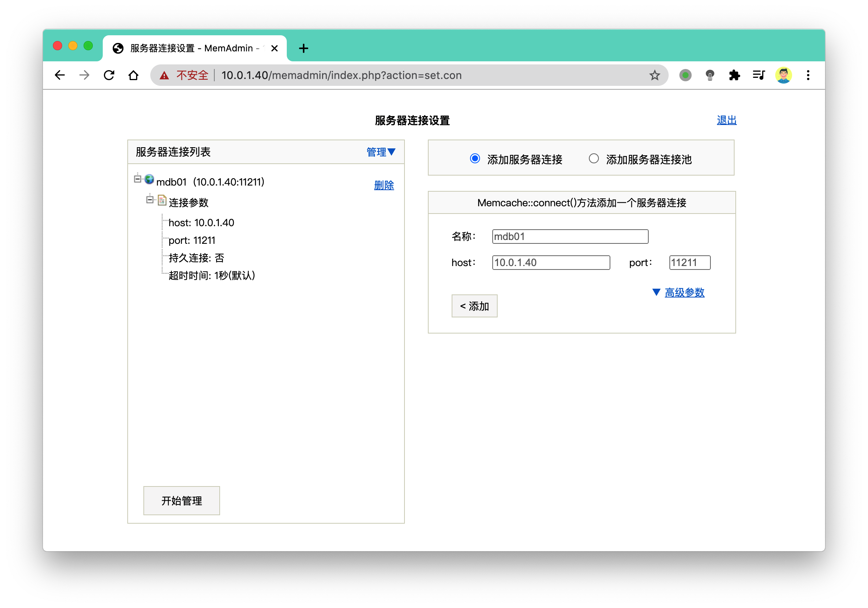Open the extensions puzzle piece menu
This screenshot has width=868, height=608.
pos(735,75)
